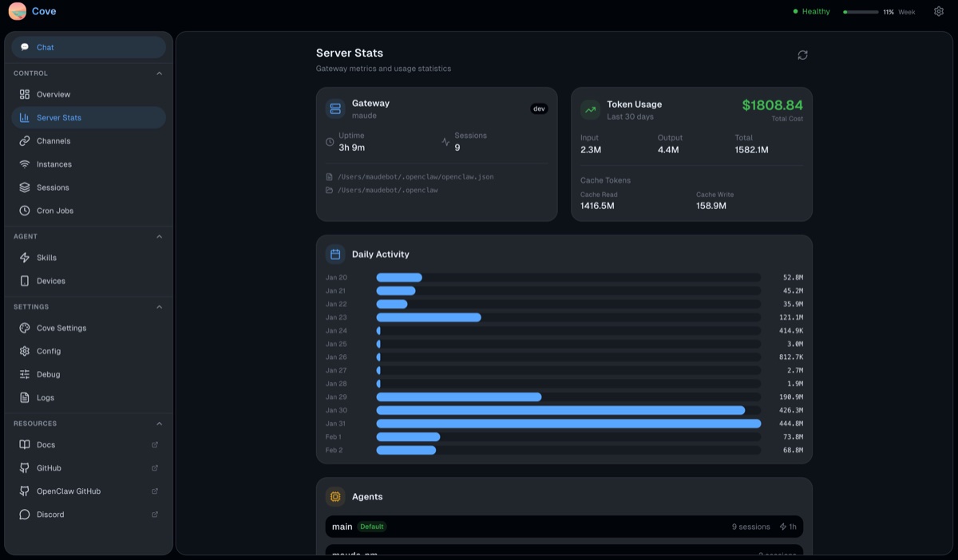Select the main agent row
Image resolution: width=958 pixels, height=560 pixels.
pos(564,526)
